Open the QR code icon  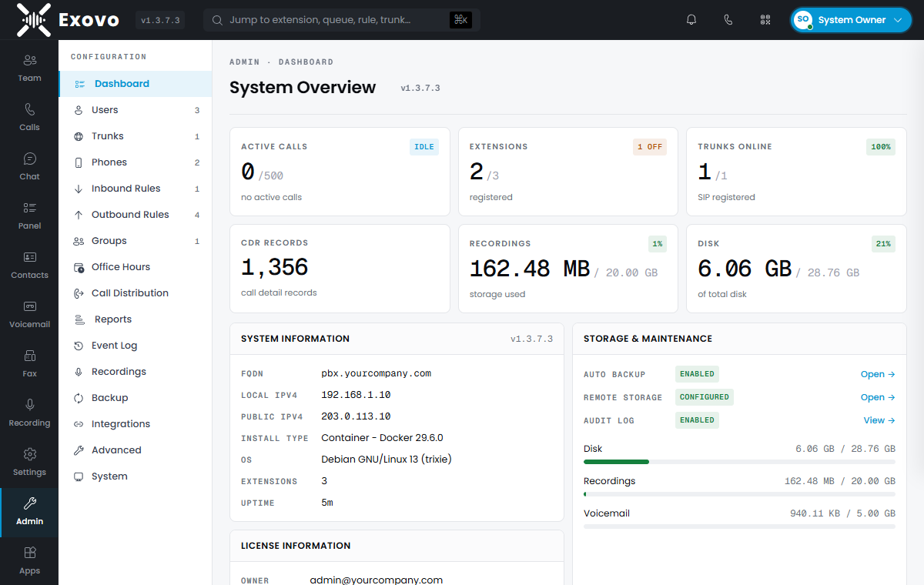(765, 20)
